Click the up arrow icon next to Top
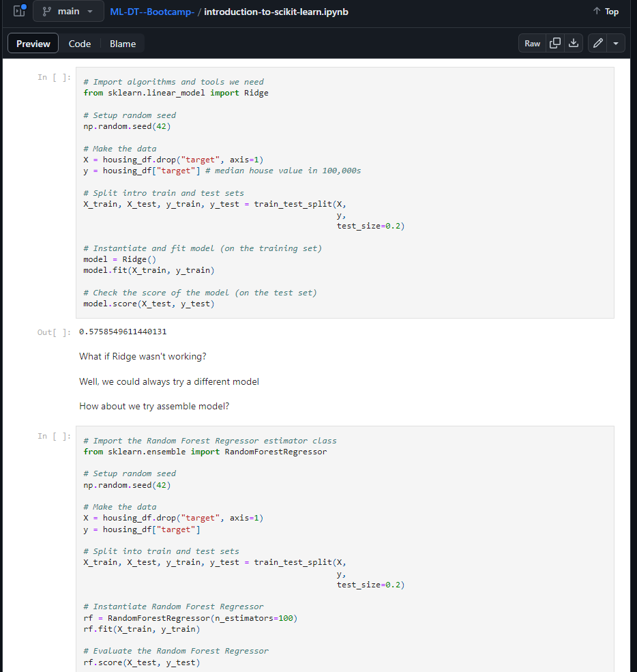 coord(597,11)
